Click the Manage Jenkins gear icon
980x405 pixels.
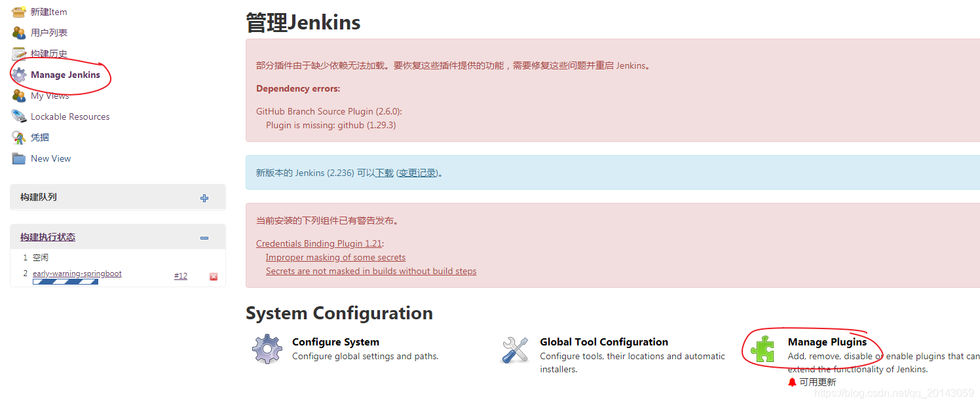click(x=19, y=75)
